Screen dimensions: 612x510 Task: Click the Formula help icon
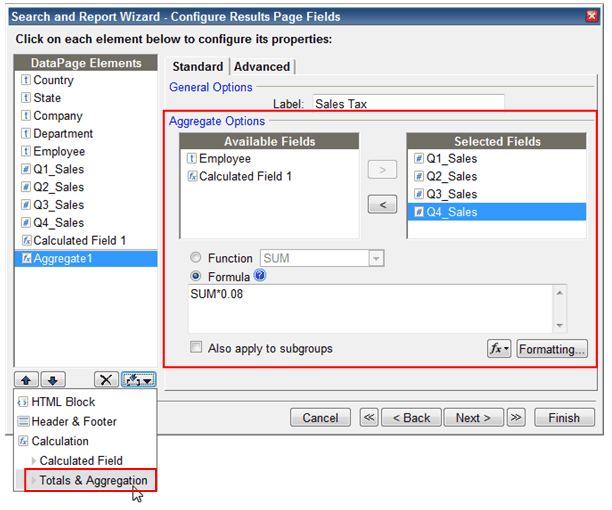point(260,275)
